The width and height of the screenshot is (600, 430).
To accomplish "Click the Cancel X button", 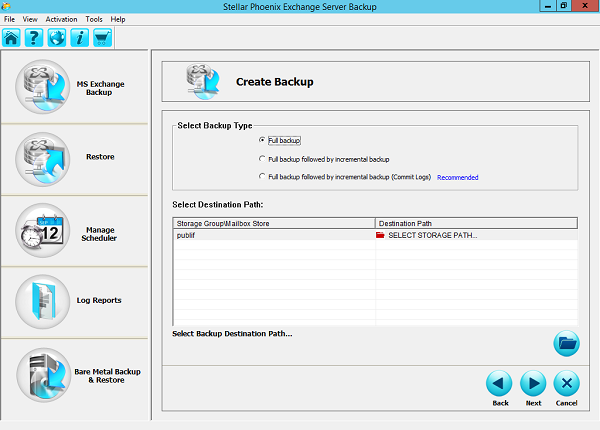I will pyautogui.click(x=566, y=383).
